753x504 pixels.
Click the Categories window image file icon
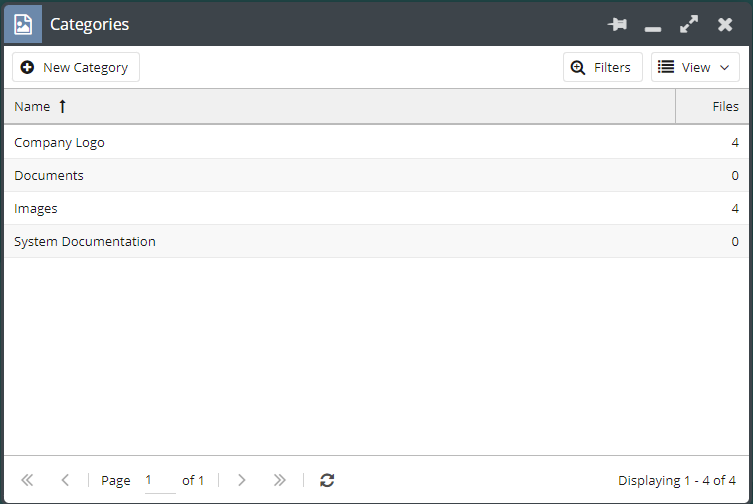point(23,24)
